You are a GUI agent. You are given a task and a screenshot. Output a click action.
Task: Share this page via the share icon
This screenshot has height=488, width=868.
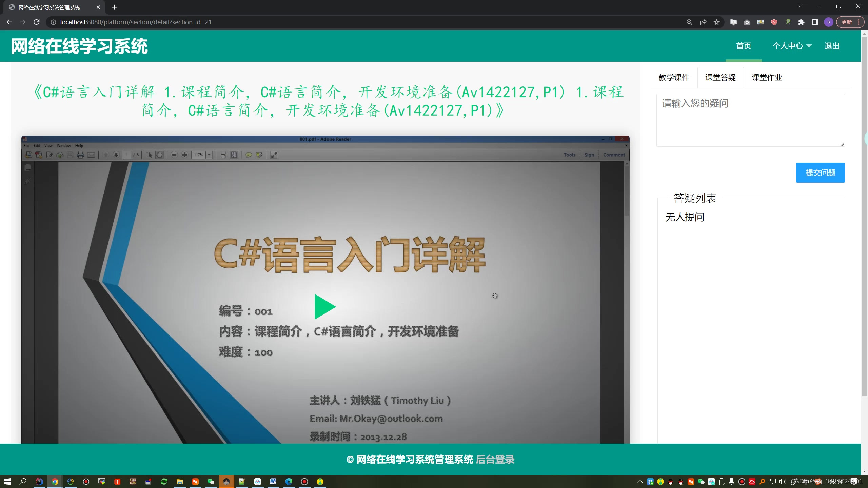[703, 22]
